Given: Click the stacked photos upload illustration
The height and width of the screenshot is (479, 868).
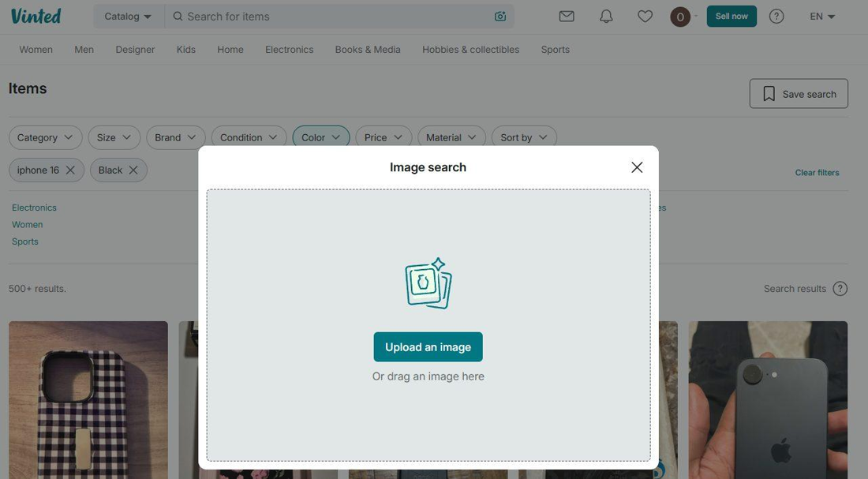Looking at the screenshot, I should pos(428,283).
